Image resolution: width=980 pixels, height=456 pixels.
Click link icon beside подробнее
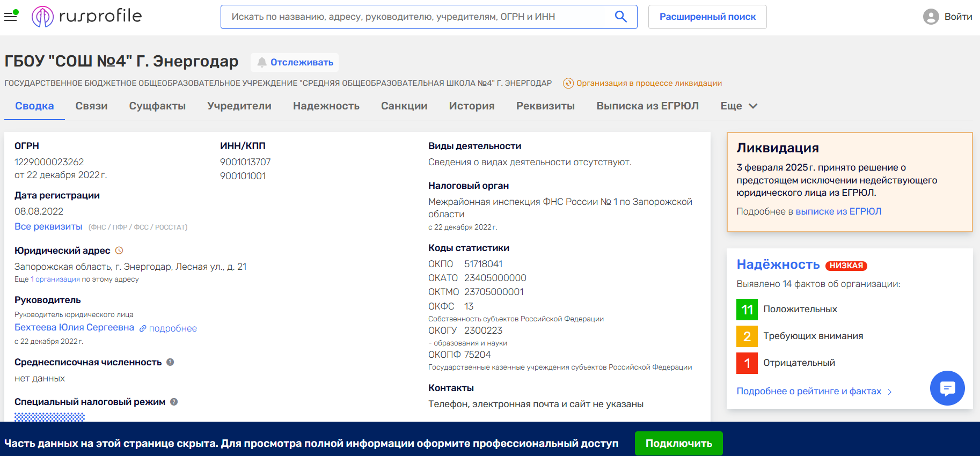point(143,328)
